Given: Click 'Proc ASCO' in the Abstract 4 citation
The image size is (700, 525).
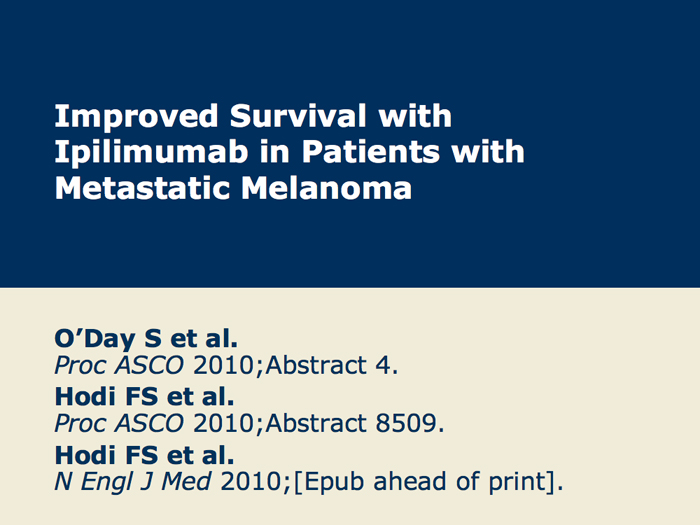Looking at the screenshot, I should tap(119, 365).
